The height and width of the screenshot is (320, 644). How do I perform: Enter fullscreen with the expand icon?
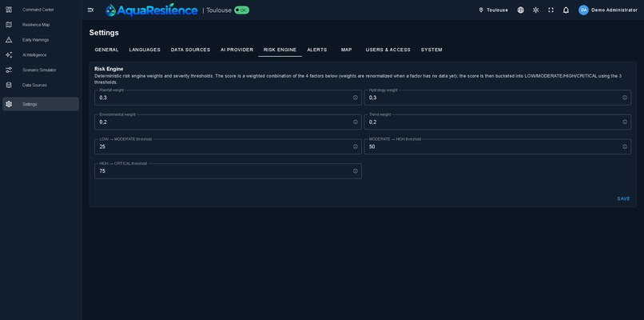click(551, 10)
